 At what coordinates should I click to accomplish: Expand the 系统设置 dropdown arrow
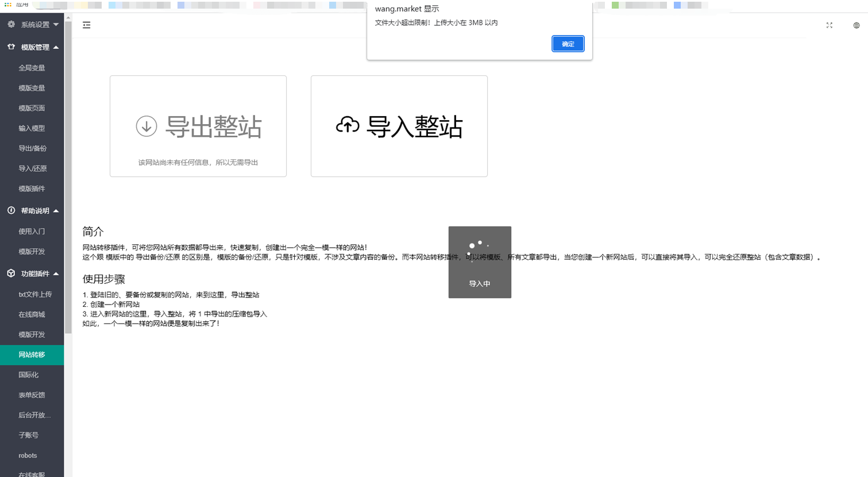pos(56,24)
